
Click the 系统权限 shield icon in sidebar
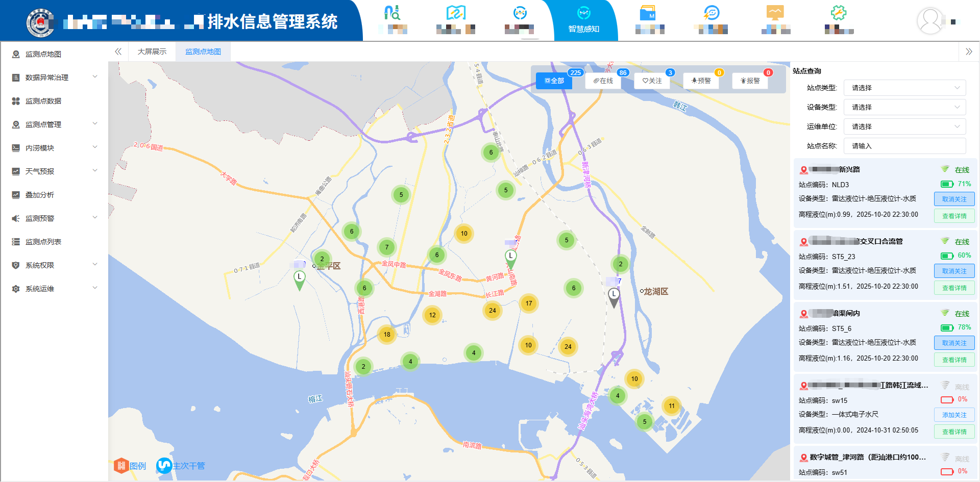click(16, 265)
